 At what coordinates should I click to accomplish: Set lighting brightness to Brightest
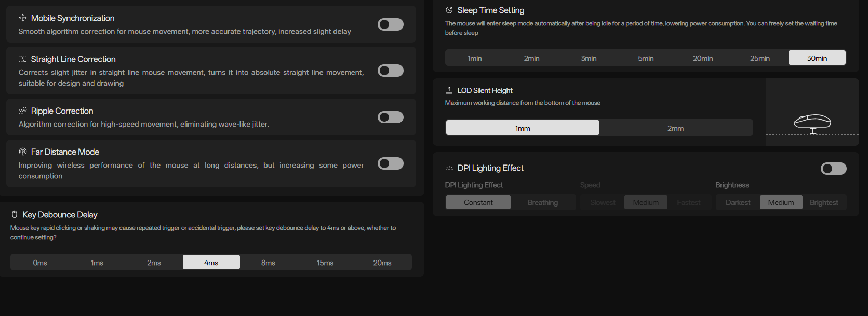pos(824,202)
